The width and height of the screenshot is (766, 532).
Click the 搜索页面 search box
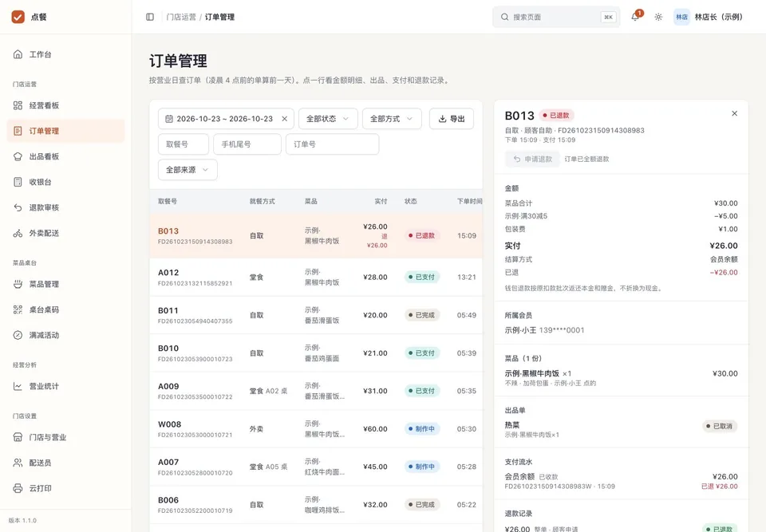556,17
